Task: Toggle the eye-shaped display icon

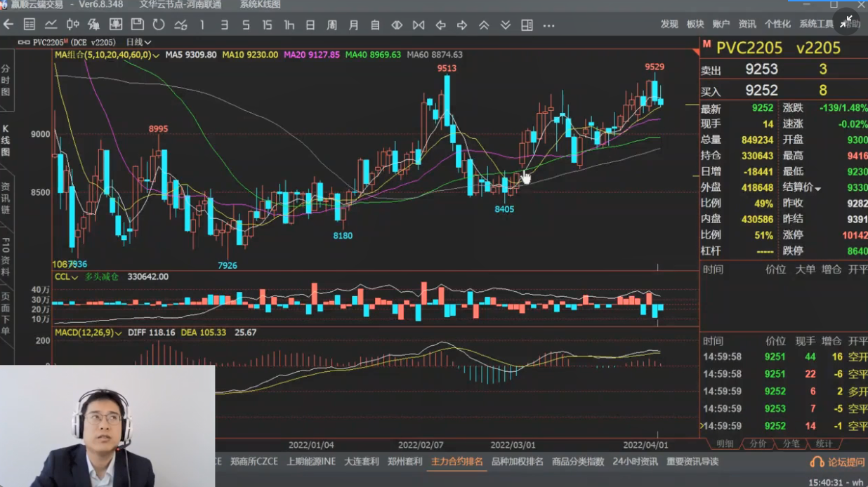Action: click(397, 25)
